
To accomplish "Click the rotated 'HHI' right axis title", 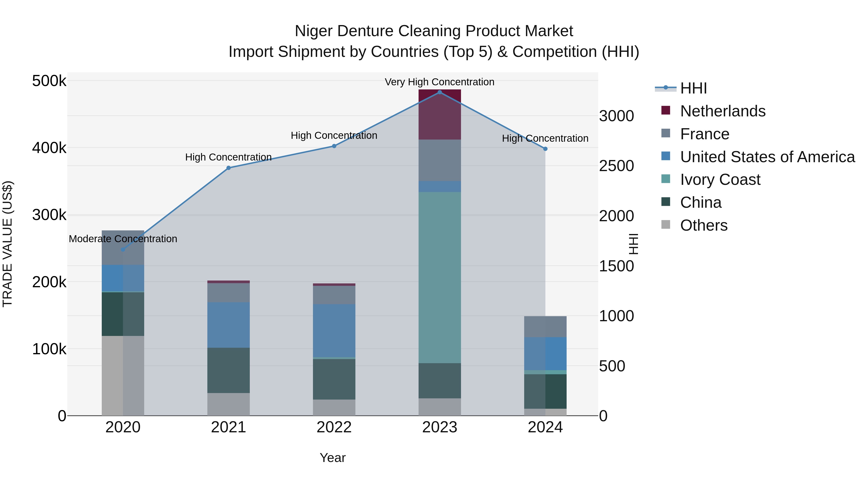I will [x=633, y=244].
